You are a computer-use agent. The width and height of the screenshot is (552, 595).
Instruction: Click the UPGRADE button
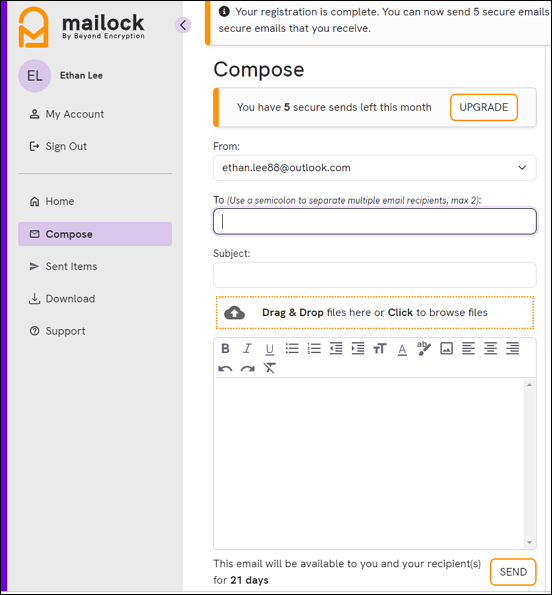coord(484,107)
